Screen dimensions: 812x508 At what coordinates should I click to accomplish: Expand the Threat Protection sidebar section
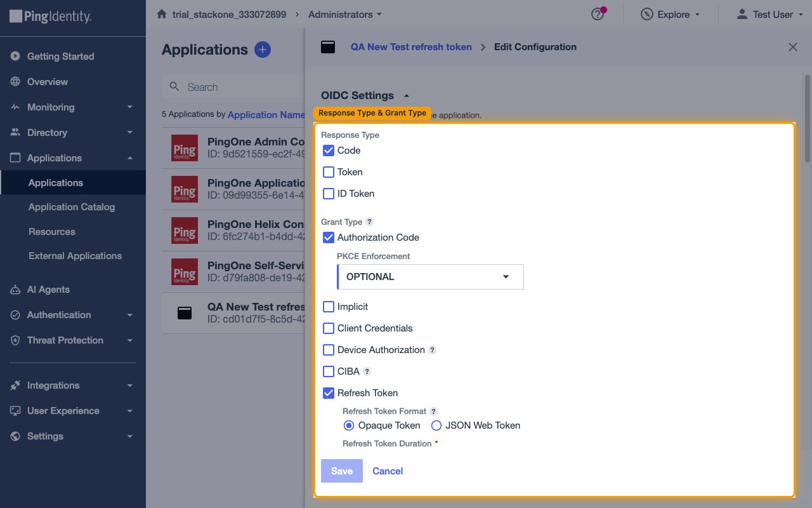[x=129, y=340]
